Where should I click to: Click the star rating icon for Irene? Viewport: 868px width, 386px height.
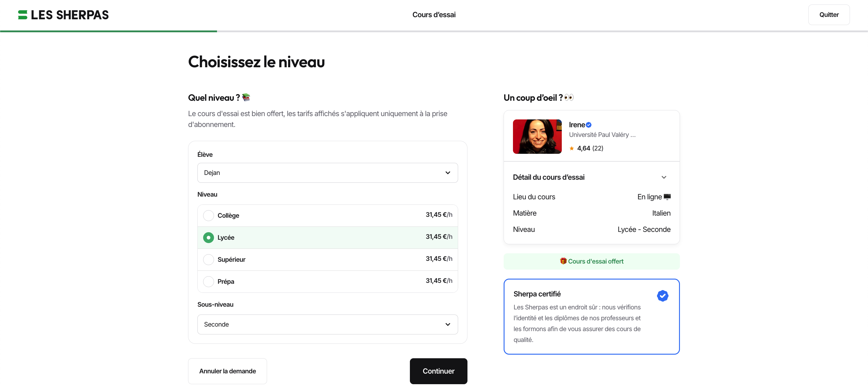click(x=572, y=148)
